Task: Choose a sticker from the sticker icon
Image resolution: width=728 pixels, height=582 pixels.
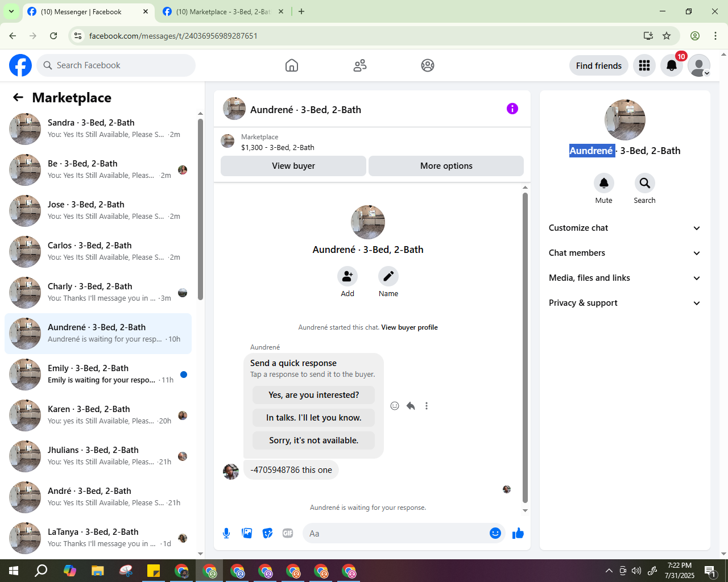Action: click(267, 533)
